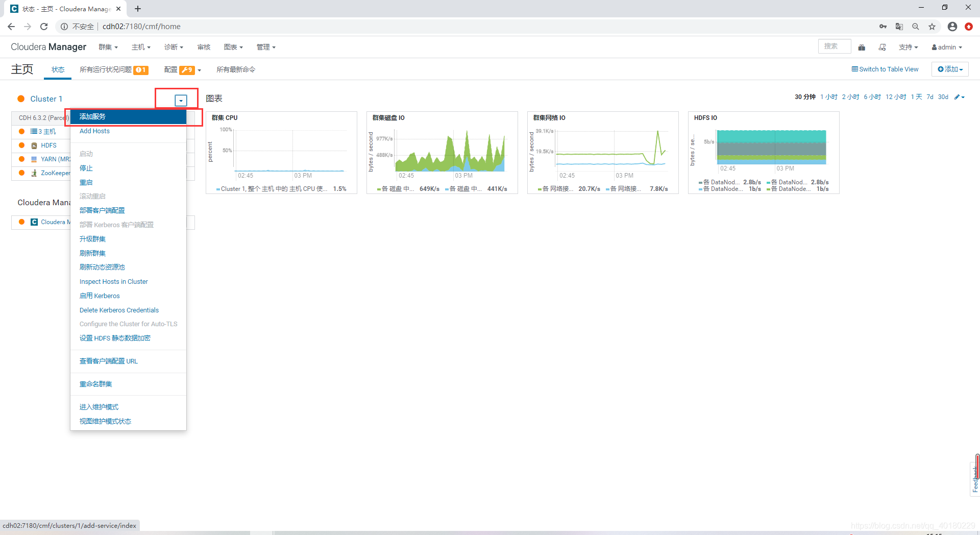Click the HDFS service icon
Viewport: 980px width, 535px height.
click(34, 145)
